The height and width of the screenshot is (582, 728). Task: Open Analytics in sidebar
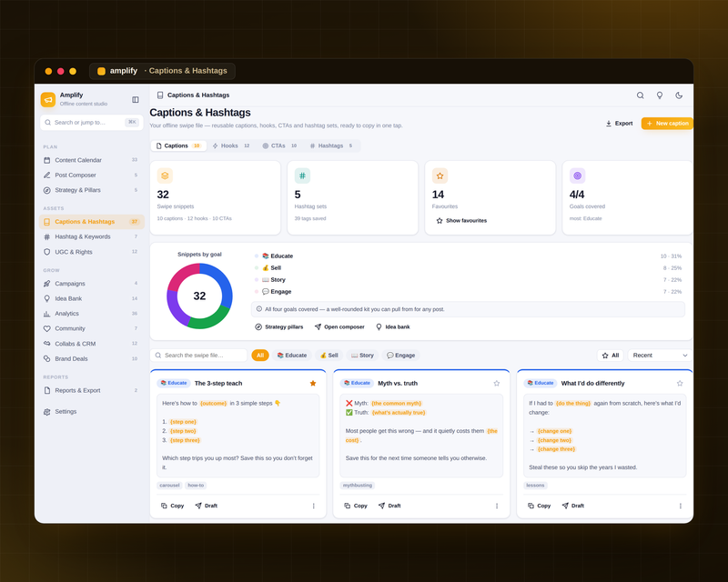click(92, 314)
